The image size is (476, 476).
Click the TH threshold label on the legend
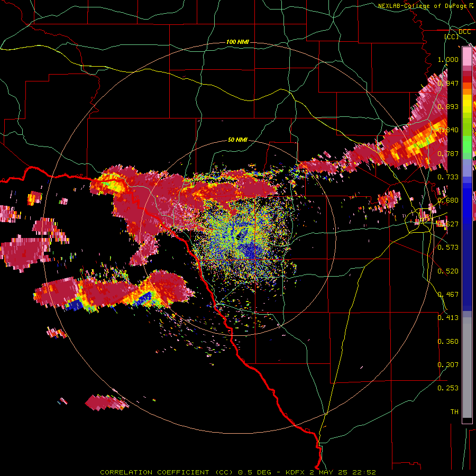tap(454, 412)
